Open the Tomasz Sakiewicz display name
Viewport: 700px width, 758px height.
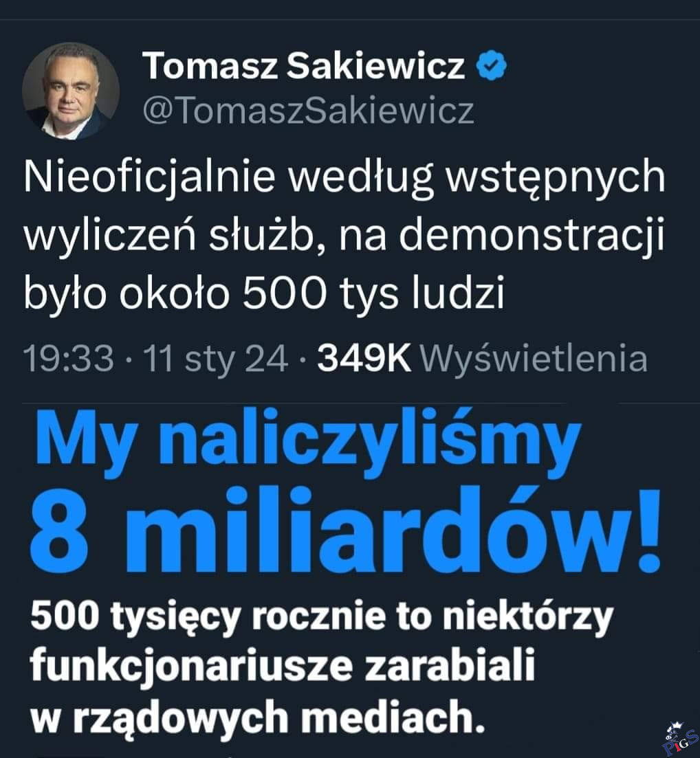coord(303,67)
